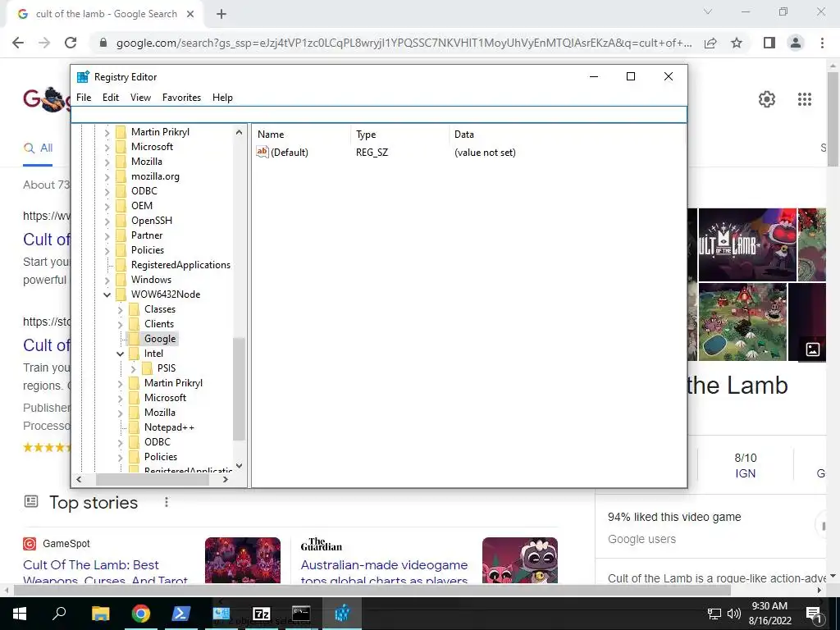The height and width of the screenshot is (630, 840).
Task: Click the (value not set) data cell
Action: 485,153
